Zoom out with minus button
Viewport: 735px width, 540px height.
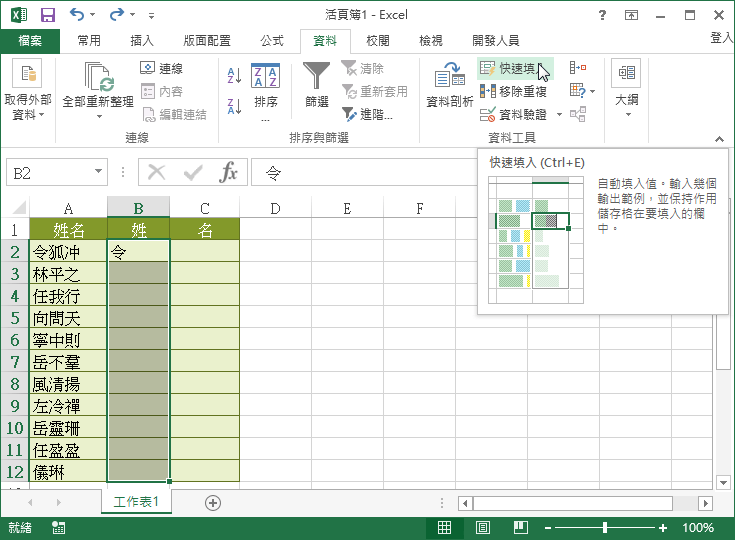pos(548,528)
